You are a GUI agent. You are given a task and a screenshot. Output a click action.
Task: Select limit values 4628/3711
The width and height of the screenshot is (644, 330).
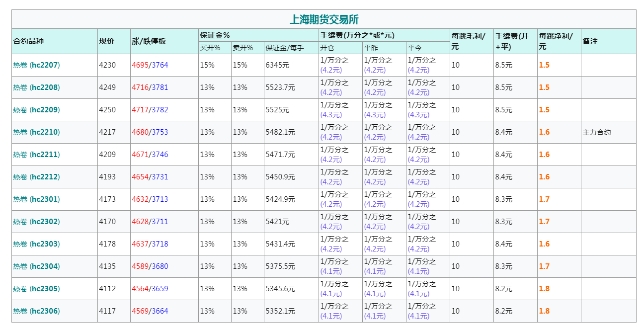tap(150, 222)
